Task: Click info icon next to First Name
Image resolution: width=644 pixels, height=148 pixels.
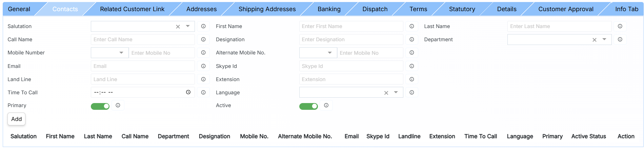Action: click(x=411, y=26)
